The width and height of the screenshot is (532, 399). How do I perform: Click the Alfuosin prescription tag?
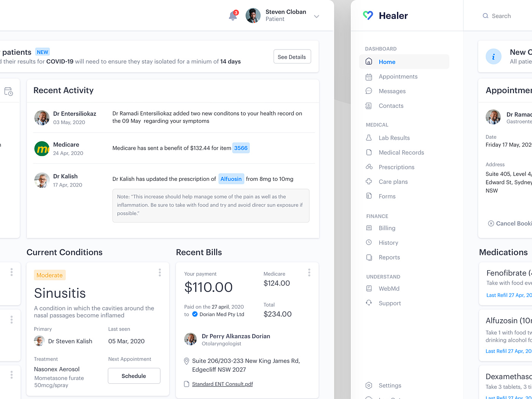click(231, 179)
